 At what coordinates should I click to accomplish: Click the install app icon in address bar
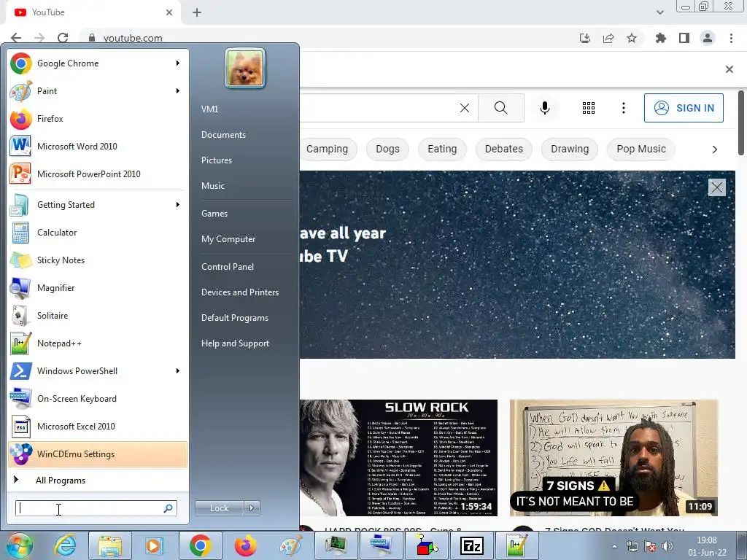click(585, 38)
